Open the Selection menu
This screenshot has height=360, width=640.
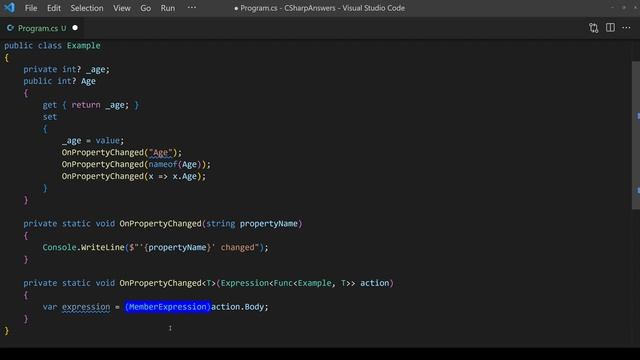87,8
